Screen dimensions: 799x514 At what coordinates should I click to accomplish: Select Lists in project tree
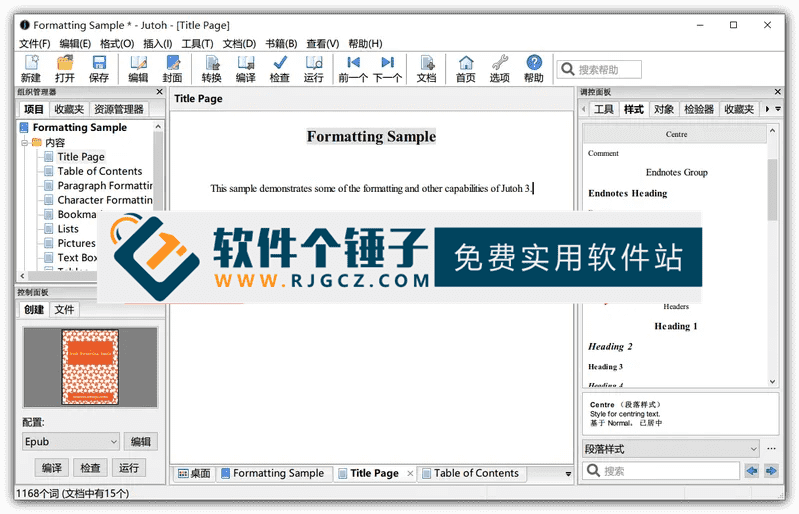coord(68,229)
